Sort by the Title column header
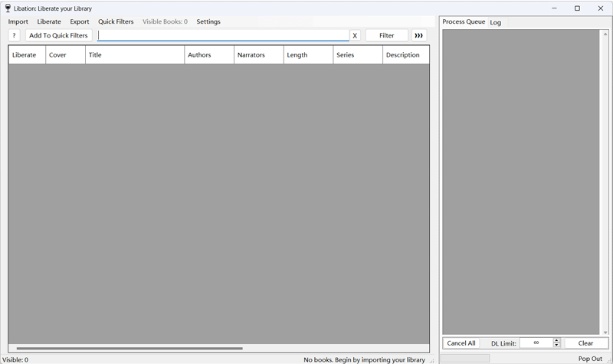Viewport: 613px width, 364px height. pyautogui.click(x=135, y=54)
